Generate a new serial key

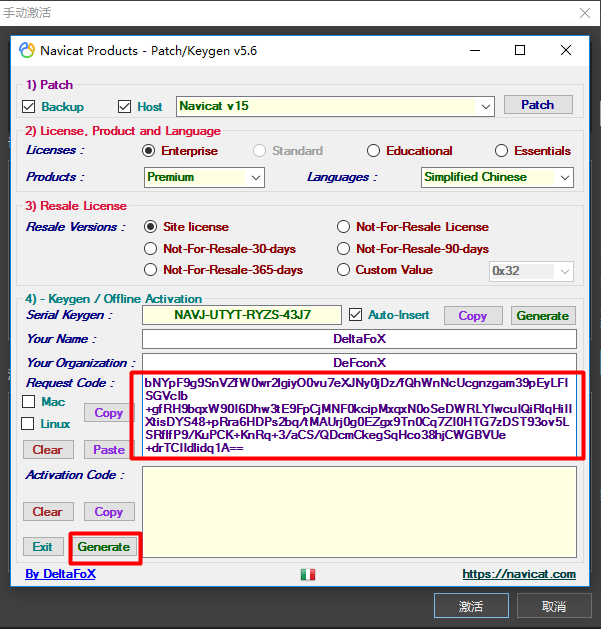(x=543, y=316)
